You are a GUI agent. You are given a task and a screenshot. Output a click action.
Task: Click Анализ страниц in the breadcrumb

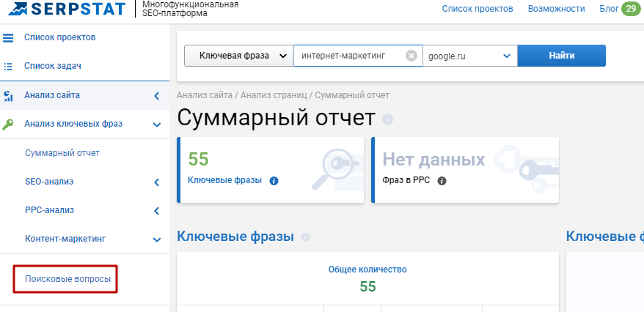(x=274, y=95)
